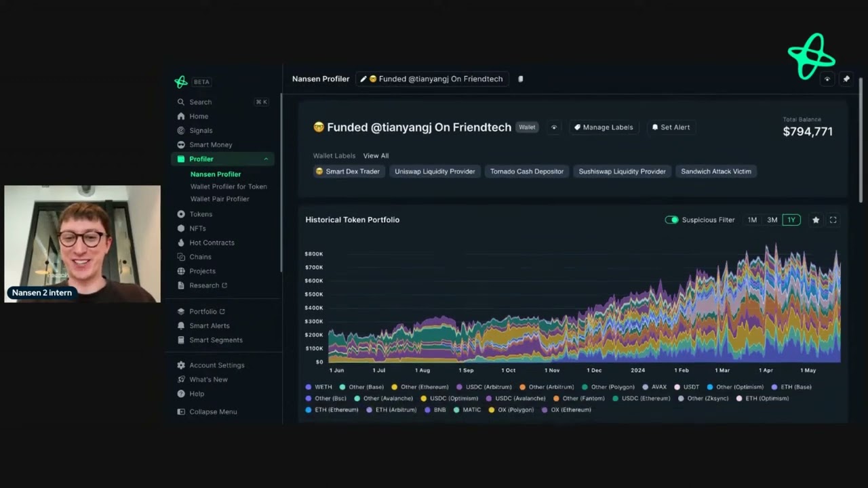Click the USDC (Arbitrum) legend color dot
868x488 pixels.
tap(459, 387)
